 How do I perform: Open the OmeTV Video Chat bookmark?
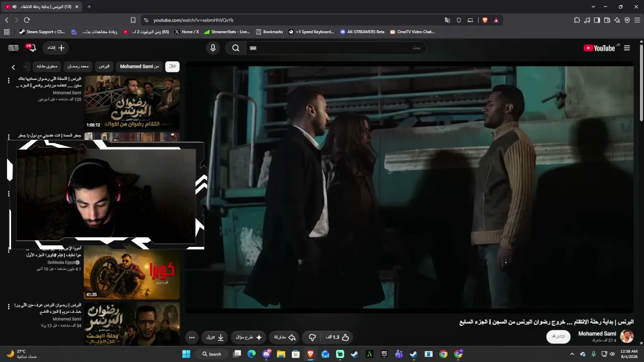412,32
